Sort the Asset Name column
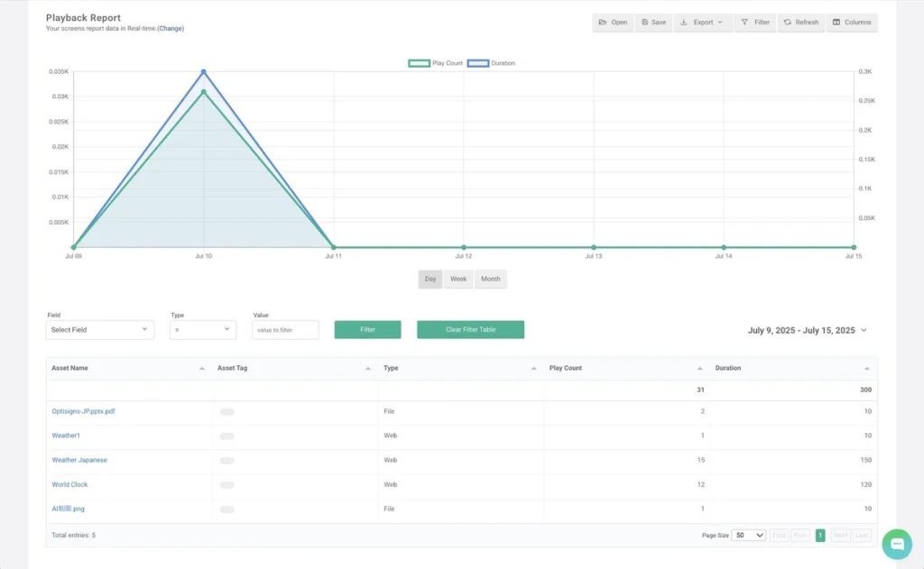 [201, 369]
